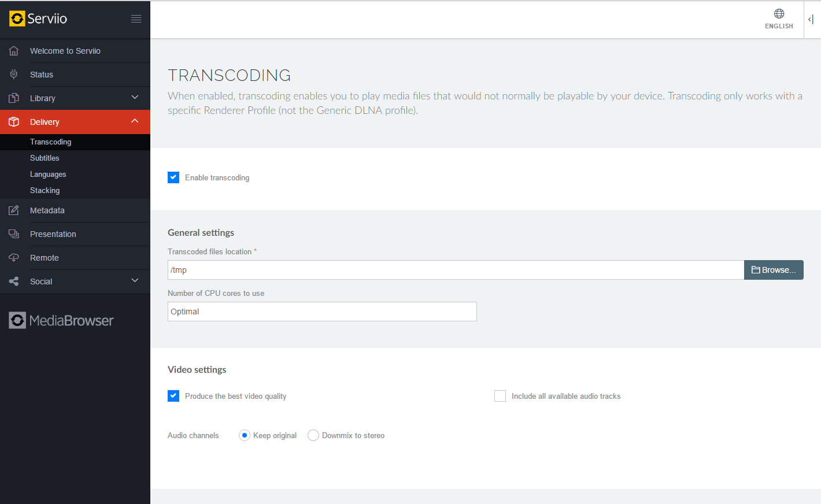Enable Include all available audio tracks

tap(500, 396)
